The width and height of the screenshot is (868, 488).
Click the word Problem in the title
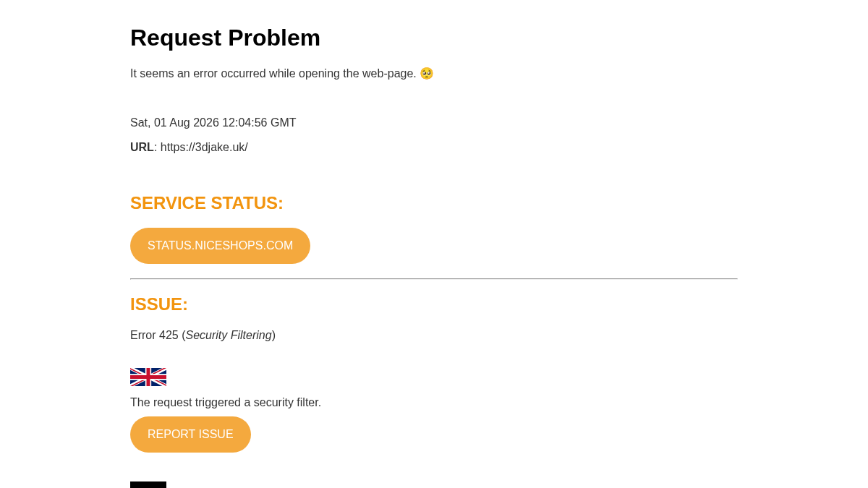click(274, 38)
